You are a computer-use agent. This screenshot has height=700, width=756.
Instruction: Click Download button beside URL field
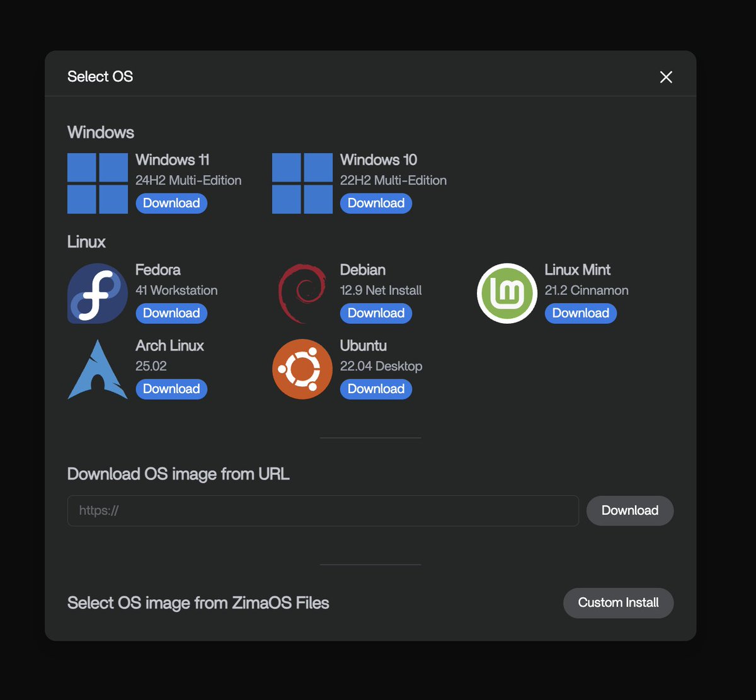(x=630, y=510)
